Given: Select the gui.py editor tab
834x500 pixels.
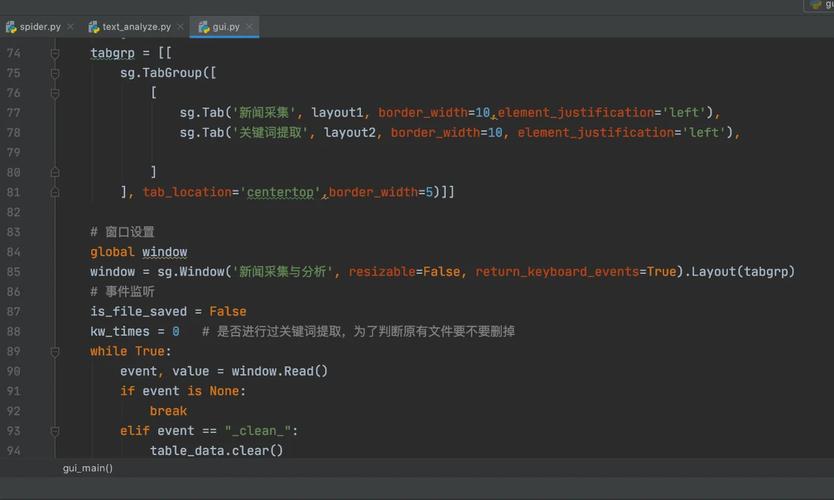Looking at the screenshot, I should pyautogui.click(x=226, y=27).
